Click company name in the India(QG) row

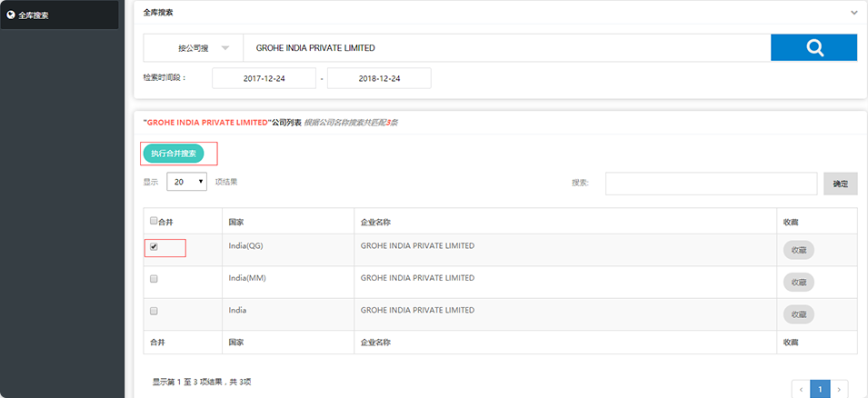[x=417, y=245]
